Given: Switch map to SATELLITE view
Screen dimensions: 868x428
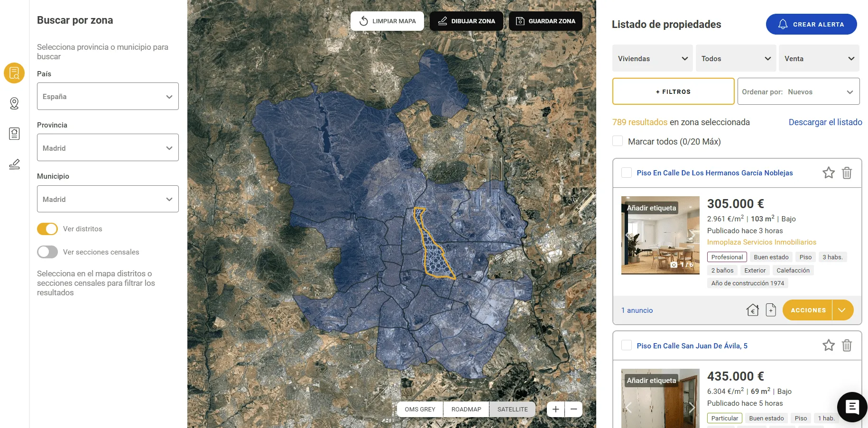Looking at the screenshot, I should (x=512, y=409).
